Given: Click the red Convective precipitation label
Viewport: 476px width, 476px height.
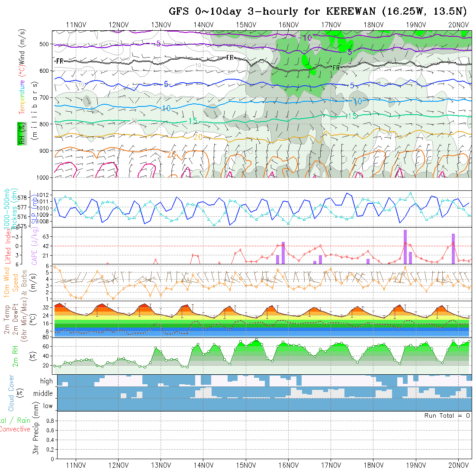Looking at the screenshot, I should coord(15,429).
